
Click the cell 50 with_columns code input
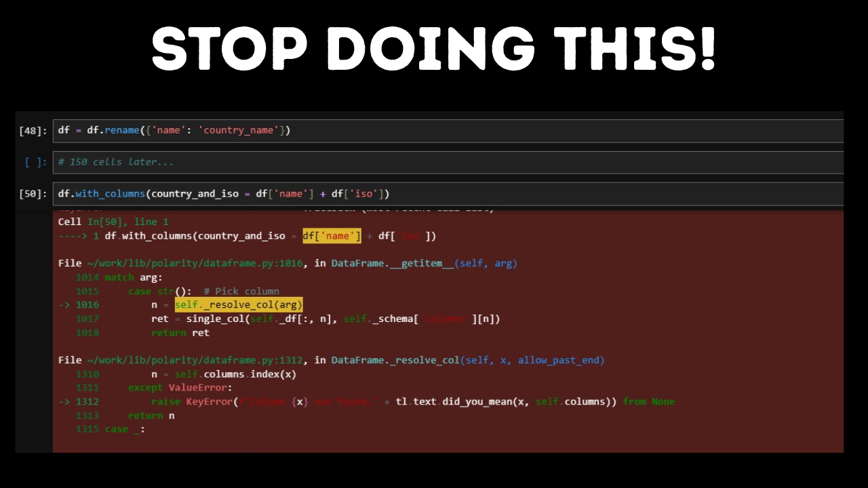448,194
